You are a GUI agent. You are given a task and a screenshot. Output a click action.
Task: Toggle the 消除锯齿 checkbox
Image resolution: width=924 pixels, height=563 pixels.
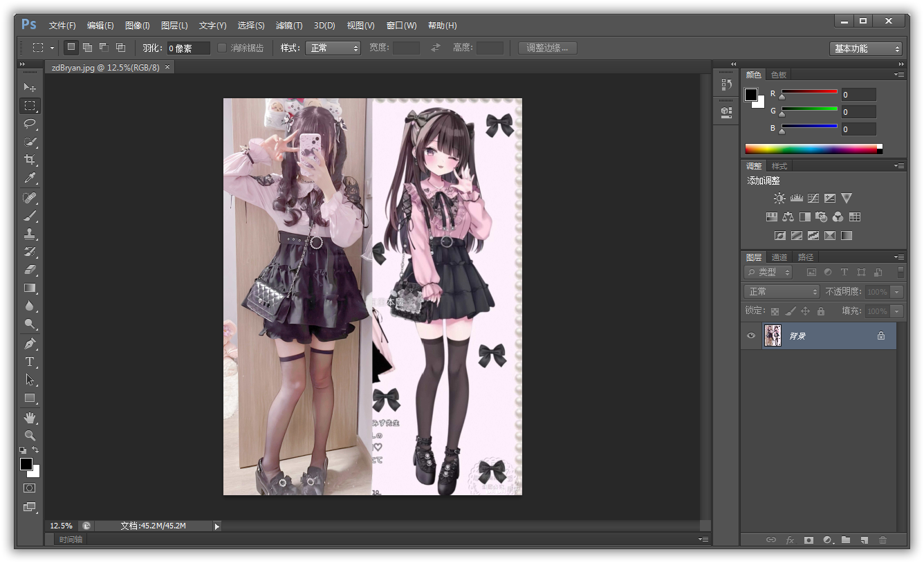coord(222,48)
